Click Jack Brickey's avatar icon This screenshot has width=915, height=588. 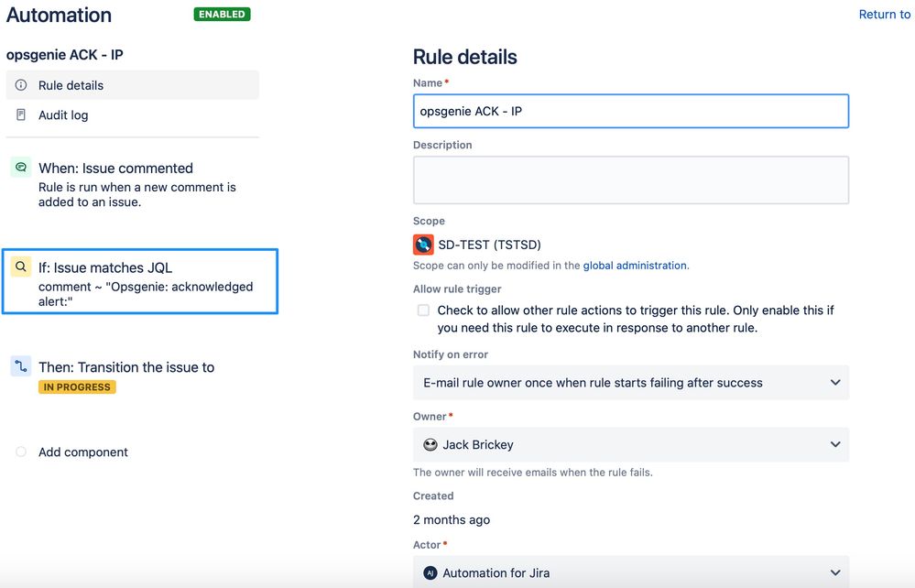430,444
